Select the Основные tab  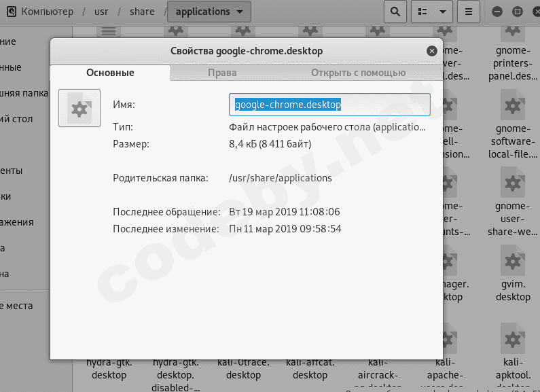[110, 73]
